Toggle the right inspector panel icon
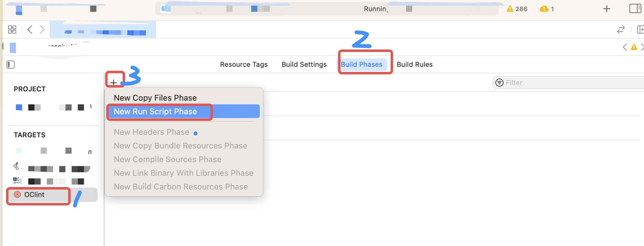This screenshot has width=644, height=246. tap(635, 9)
